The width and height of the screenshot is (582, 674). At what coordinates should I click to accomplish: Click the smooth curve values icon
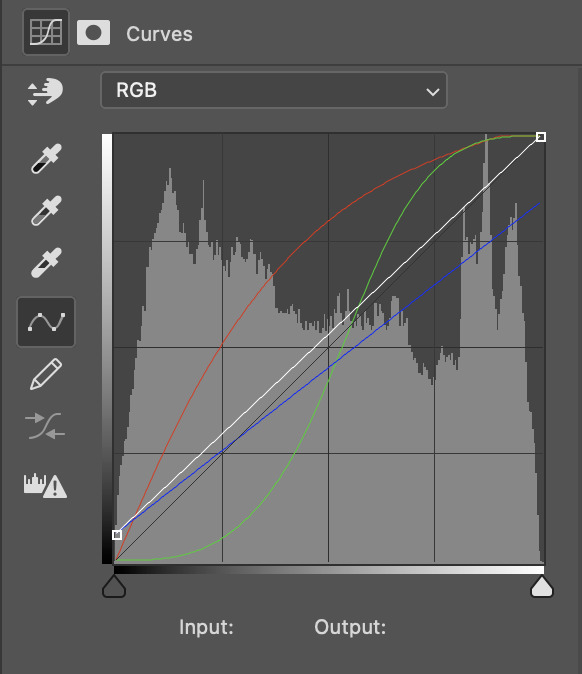[45, 426]
